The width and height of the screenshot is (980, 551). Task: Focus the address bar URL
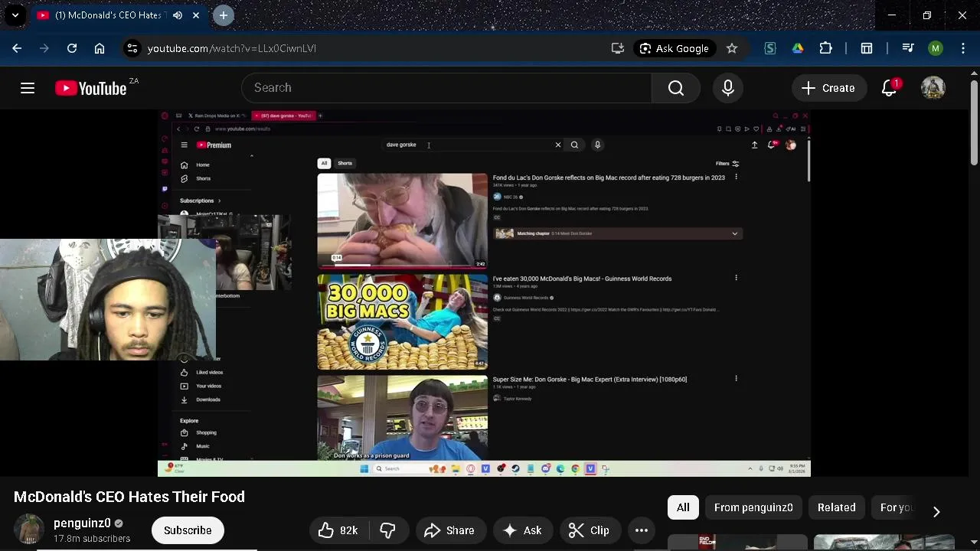tap(232, 48)
